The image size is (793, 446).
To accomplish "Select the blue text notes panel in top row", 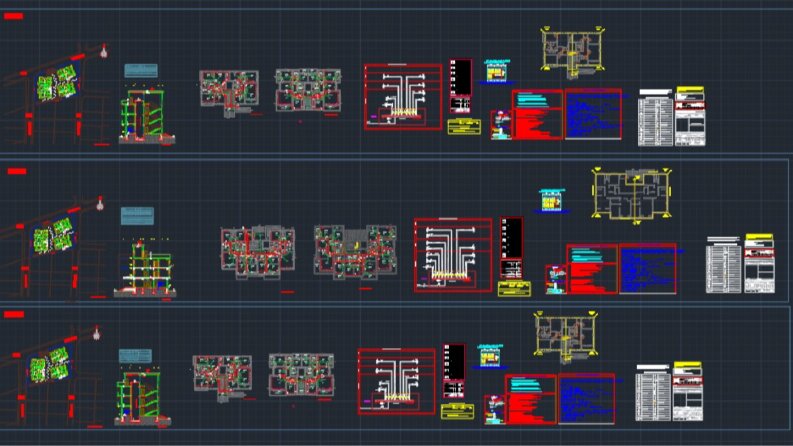I will (593, 114).
